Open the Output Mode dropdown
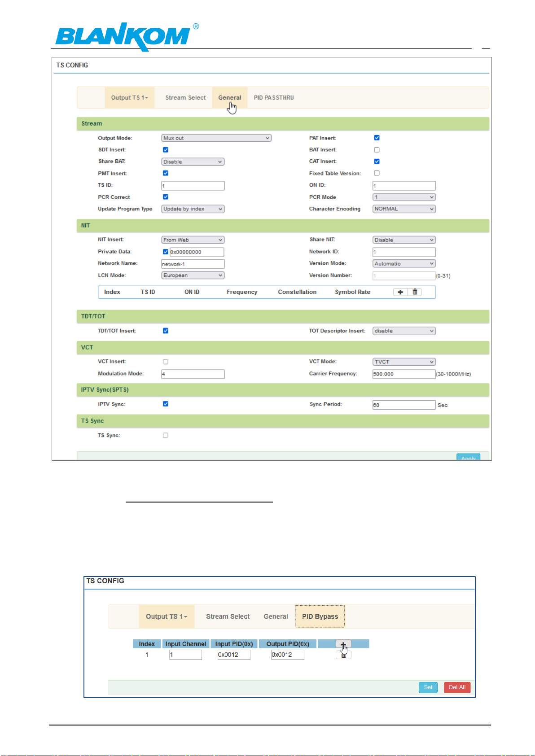The height and width of the screenshot is (756, 535). coord(216,138)
